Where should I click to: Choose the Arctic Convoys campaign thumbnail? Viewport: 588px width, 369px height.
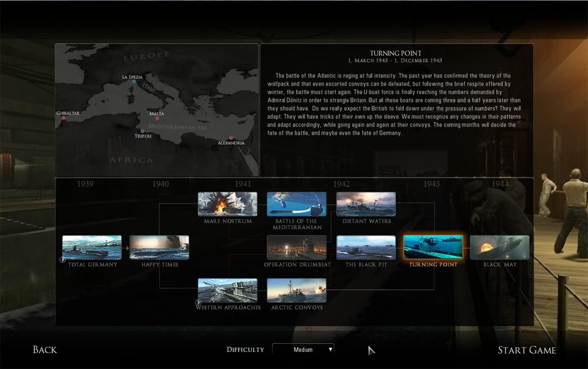click(296, 290)
